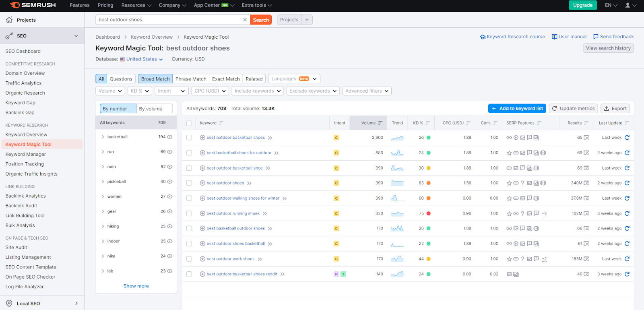Screen dimensions: 644x310
Task: Click the Semrush logo
Action: [x=33, y=5]
